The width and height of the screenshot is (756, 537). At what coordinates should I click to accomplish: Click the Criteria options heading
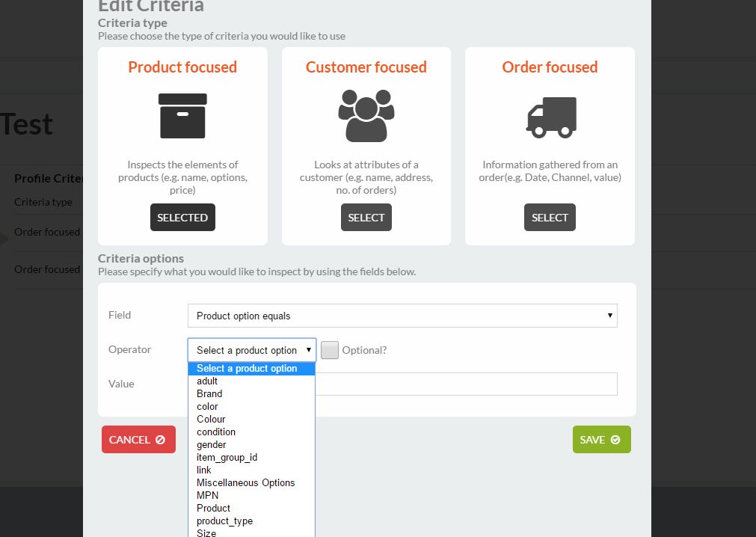(141, 258)
